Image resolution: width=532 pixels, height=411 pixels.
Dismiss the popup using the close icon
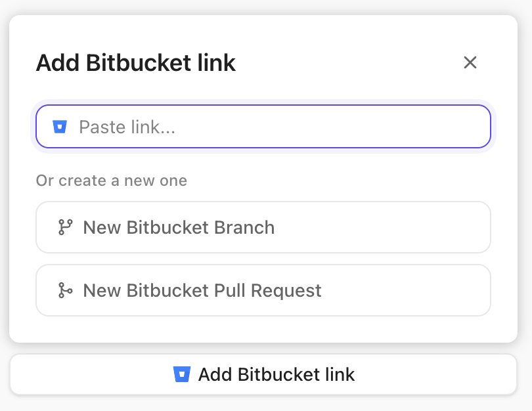[471, 62]
